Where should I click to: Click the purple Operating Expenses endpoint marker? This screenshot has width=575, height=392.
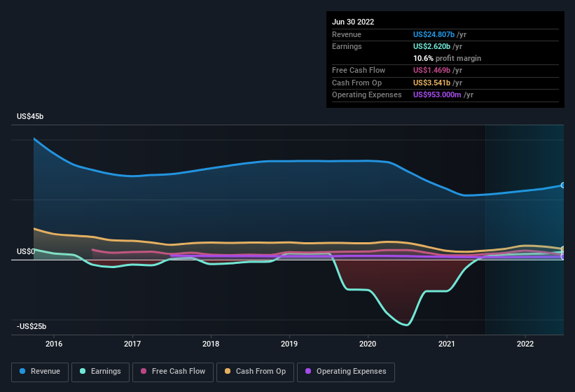point(562,256)
